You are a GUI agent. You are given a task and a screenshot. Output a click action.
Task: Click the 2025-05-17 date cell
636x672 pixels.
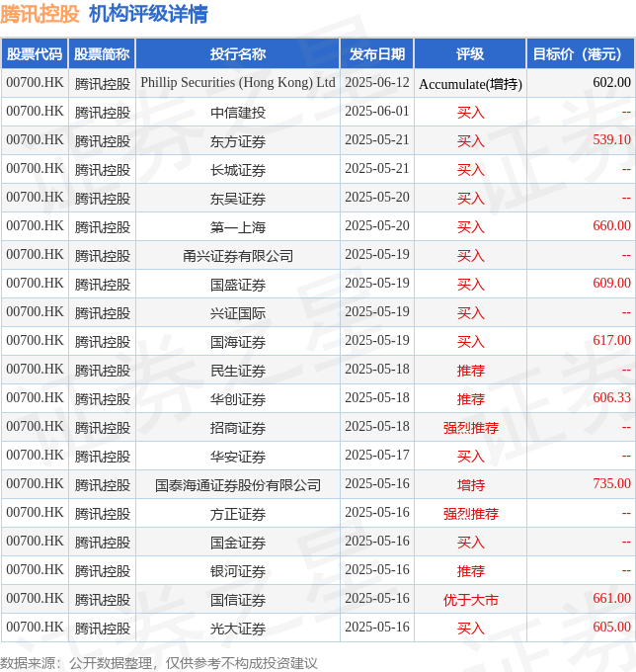pyautogui.click(x=377, y=456)
